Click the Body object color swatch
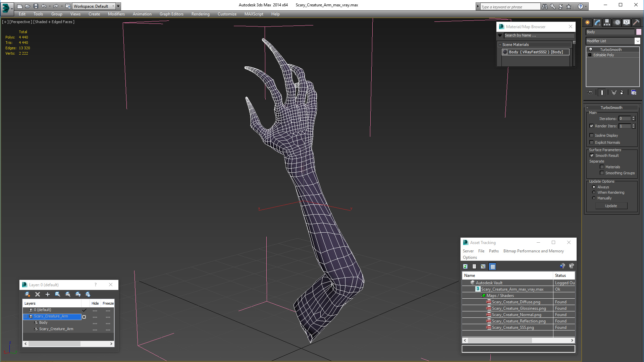This screenshot has width=644, height=362. point(639,32)
